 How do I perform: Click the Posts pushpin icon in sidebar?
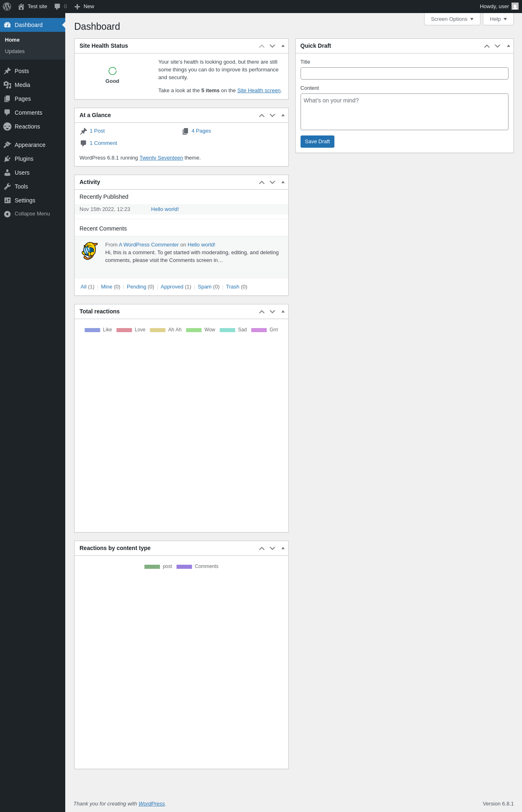(7, 71)
